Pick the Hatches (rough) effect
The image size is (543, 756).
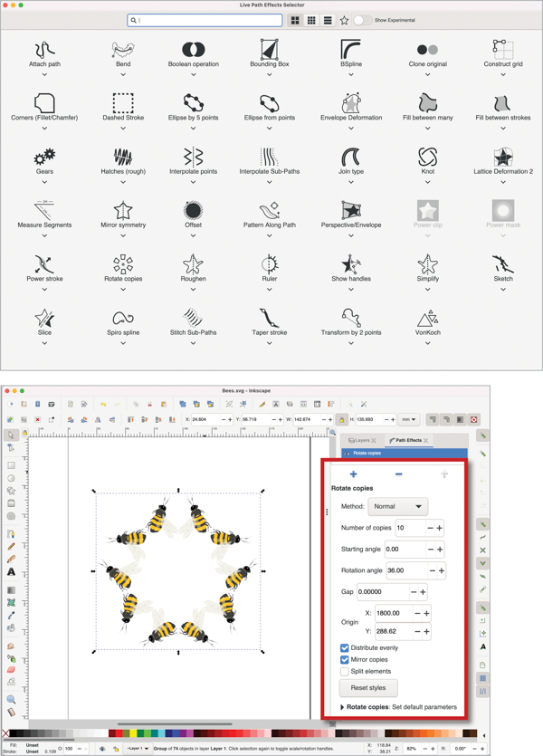[123, 161]
